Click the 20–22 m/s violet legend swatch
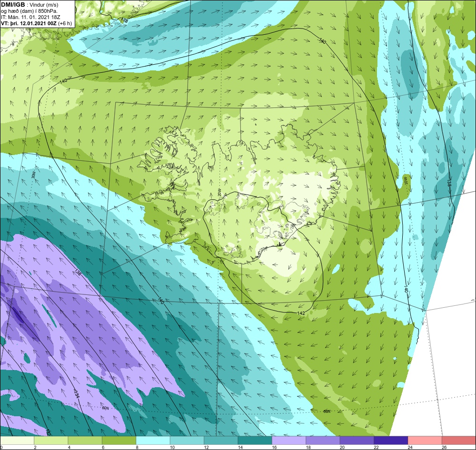The image size is (476, 450). [x=357, y=440]
